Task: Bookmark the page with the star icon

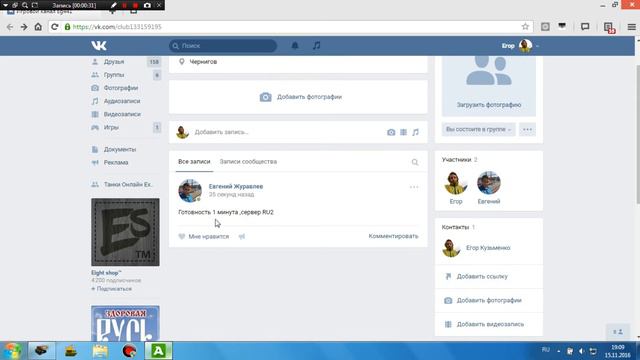Action: pos(525,27)
